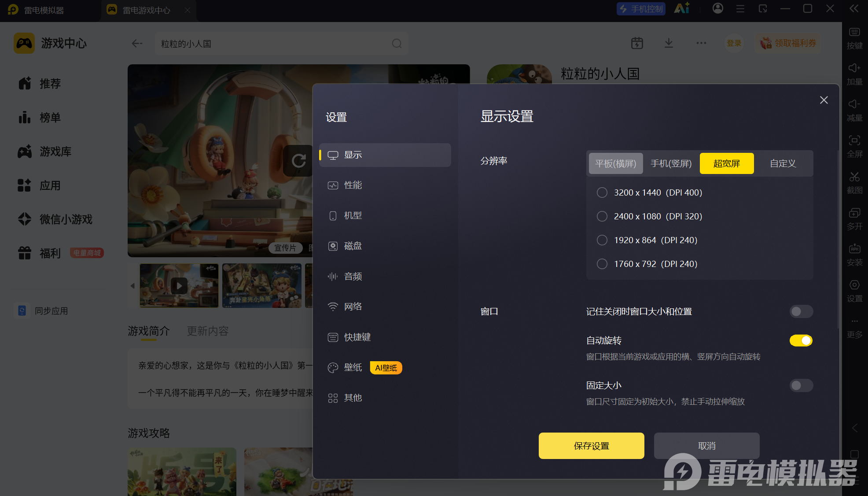The height and width of the screenshot is (496, 868).
Task: Select 1920 x 864 (DPI 240) resolution
Action: pos(647,240)
